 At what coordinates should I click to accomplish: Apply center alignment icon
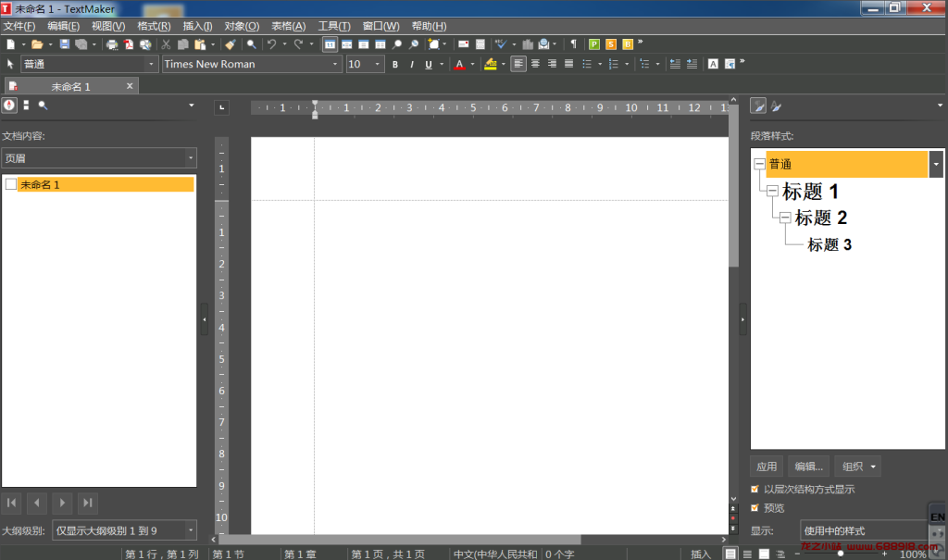click(535, 64)
